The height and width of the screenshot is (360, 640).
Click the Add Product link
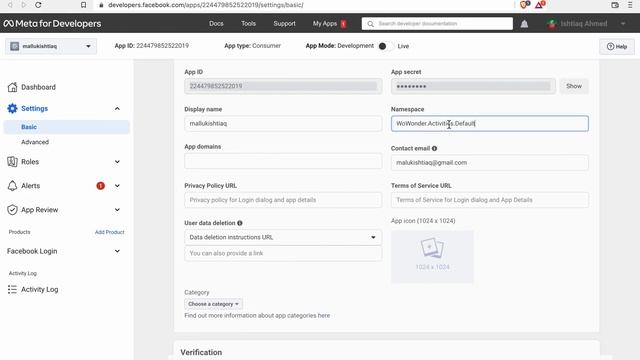pyautogui.click(x=109, y=232)
